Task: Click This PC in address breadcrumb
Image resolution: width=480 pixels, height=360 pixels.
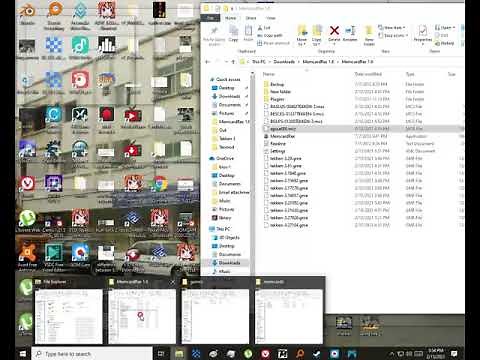Action: click(x=258, y=62)
